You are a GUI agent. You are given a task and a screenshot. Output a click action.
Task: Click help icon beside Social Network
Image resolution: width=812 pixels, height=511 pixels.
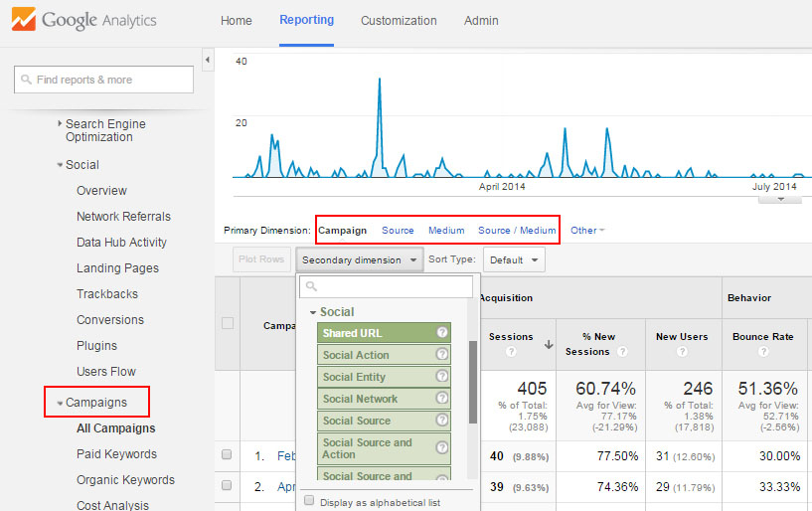pyautogui.click(x=442, y=399)
